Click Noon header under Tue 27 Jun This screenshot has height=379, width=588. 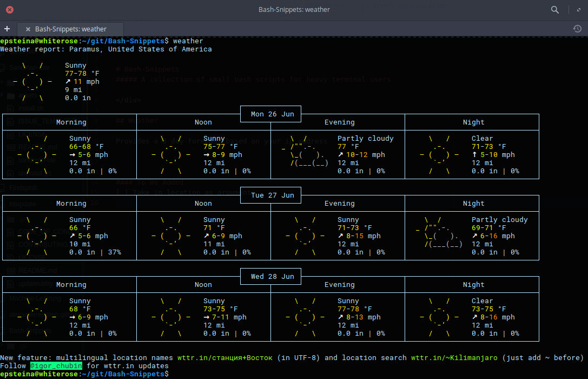tap(203, 204)
